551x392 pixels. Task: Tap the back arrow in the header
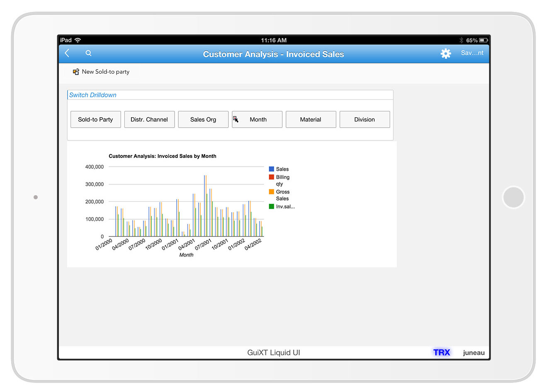67,53
